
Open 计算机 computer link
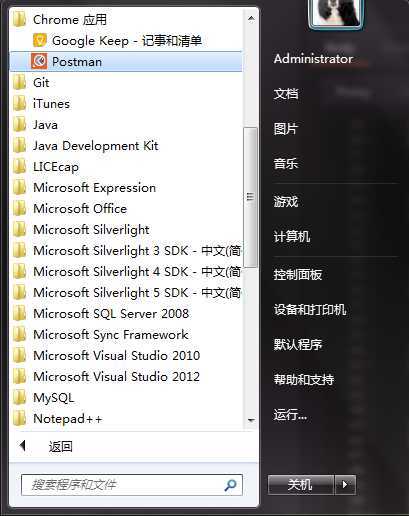(x=292, y=236)
